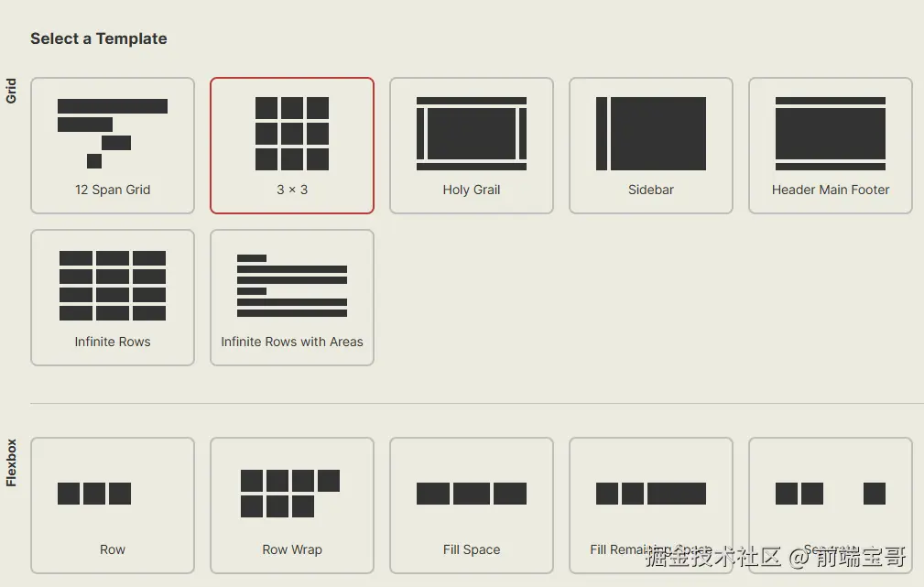This screenshot has width=924, height=587.
Task: Click the 3 × 3 grid preview graphic
Action: coord(291,133)
